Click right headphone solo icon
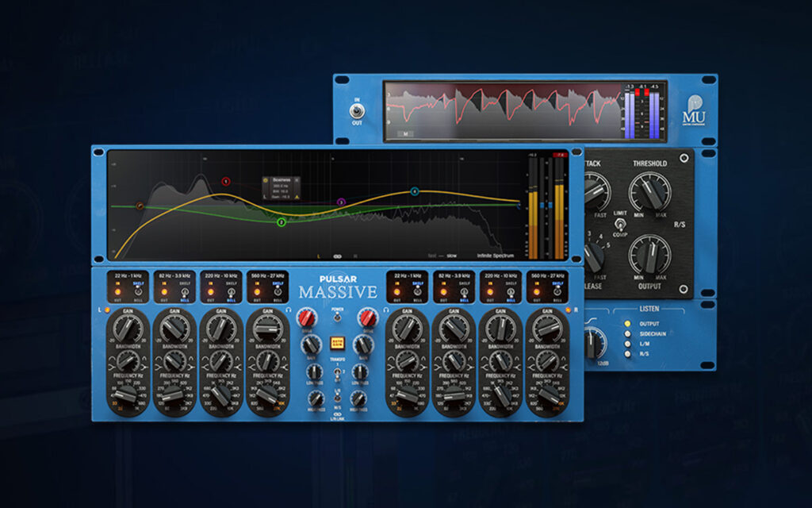 coord(386,310)
